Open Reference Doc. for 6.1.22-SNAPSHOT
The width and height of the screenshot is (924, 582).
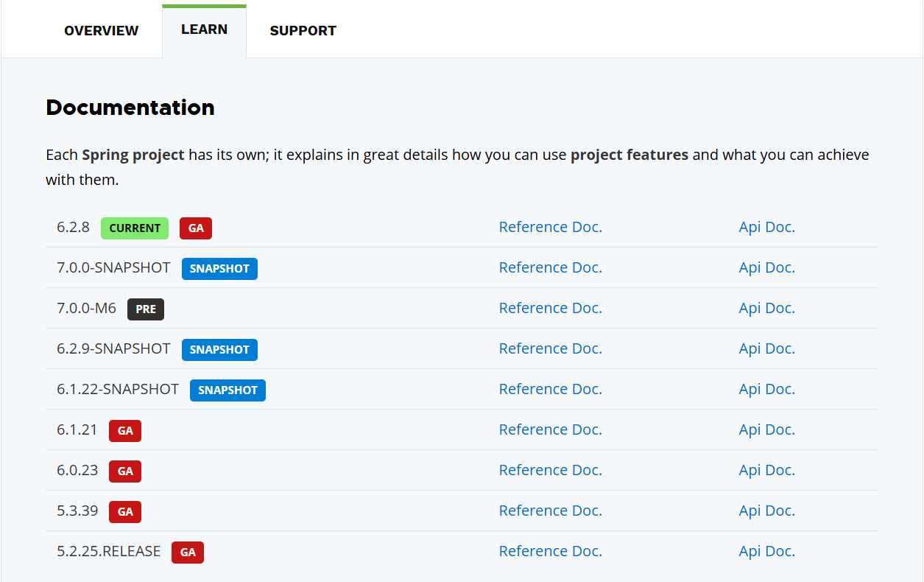pyautogui.click(x=550, y=389)
